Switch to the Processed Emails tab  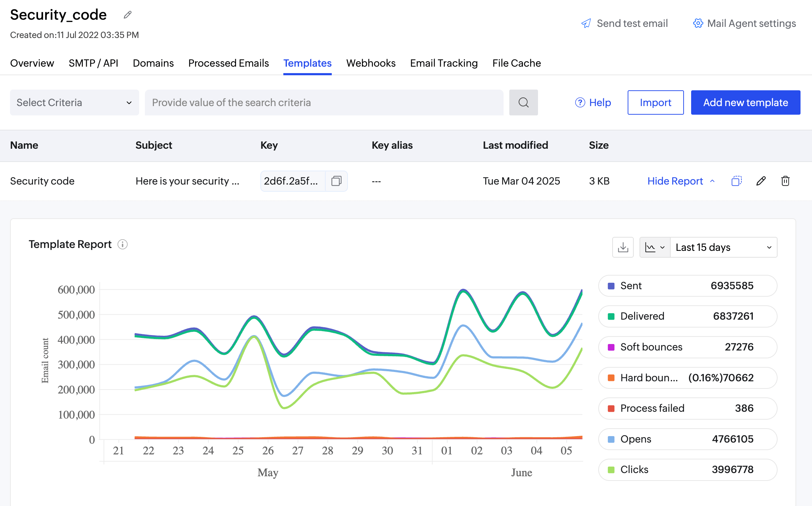pyautogui.click(x=228, y=63)
